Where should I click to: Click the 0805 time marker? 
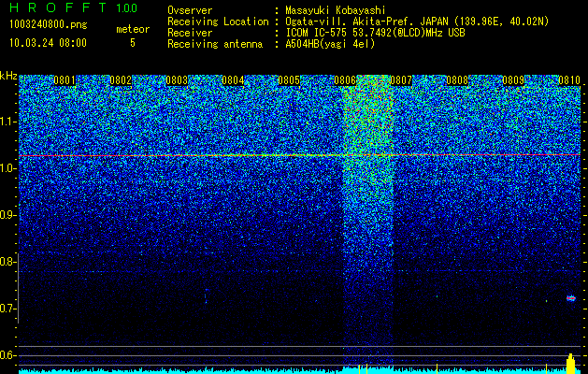289,80
